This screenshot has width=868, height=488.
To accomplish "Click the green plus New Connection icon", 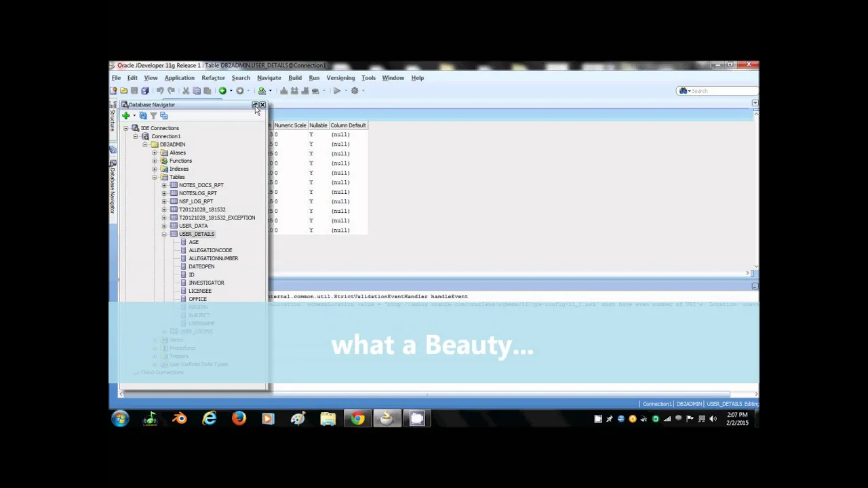I will tap(125, 116).
